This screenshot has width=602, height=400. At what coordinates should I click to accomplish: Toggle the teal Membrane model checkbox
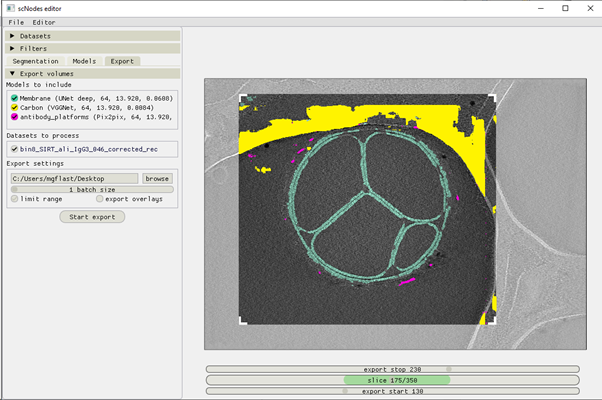coord(15,98)
